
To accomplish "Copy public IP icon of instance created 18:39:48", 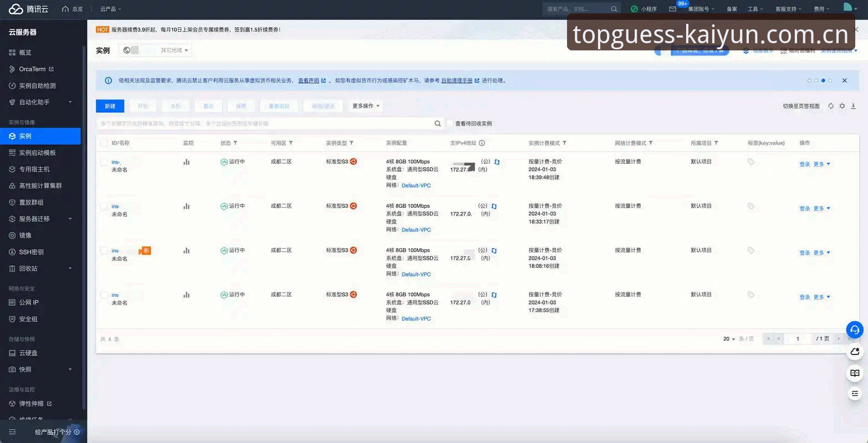I will click(497, 162).
